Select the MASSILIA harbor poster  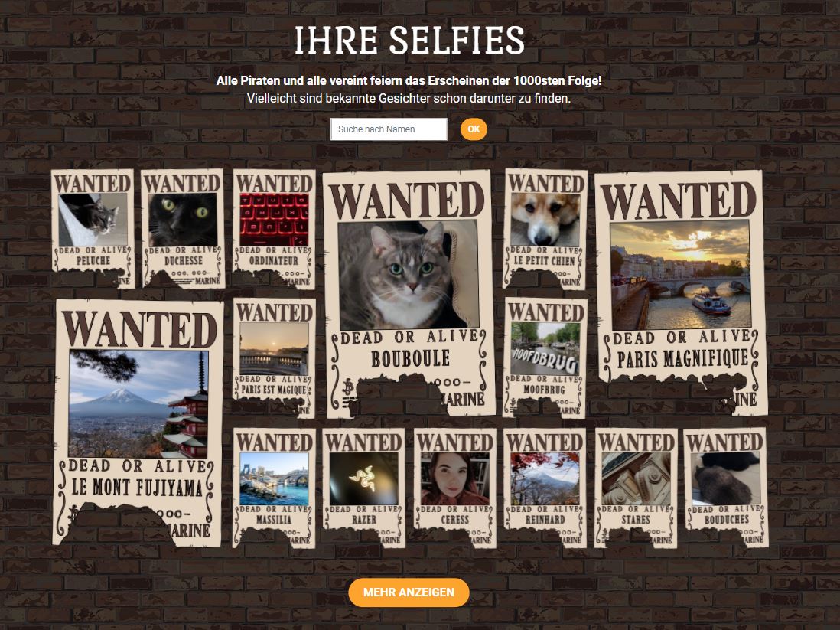pos(275,488)
